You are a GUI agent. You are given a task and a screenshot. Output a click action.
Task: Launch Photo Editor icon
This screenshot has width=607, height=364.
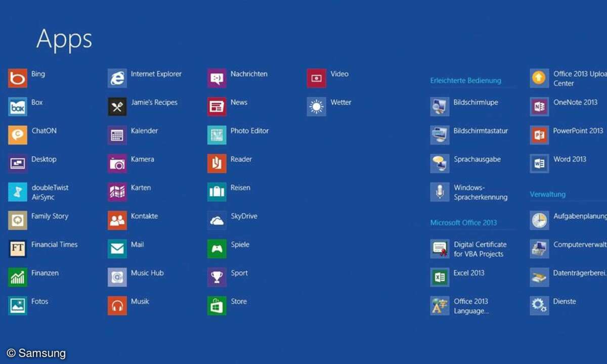tap(217, 135)
